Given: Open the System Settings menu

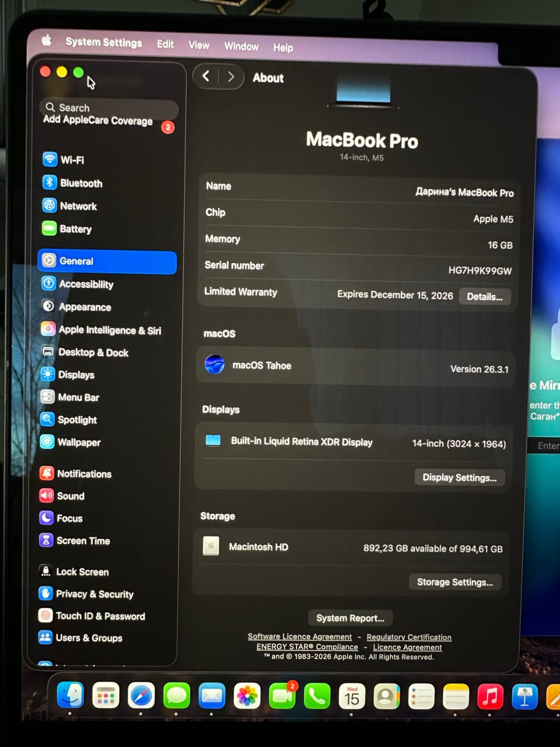Looking at the screenshot, I should [104, 43].
